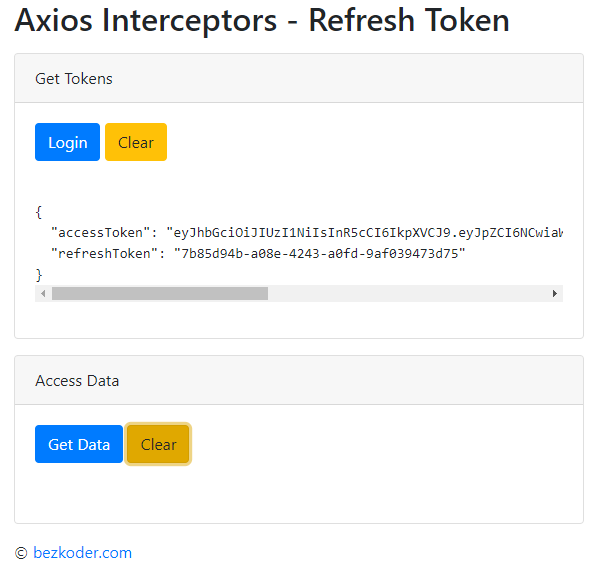Screen dimensions: 600x570
Task: Click the scrollbar right arrow under token JSON
Action: (x=554, y=293)
